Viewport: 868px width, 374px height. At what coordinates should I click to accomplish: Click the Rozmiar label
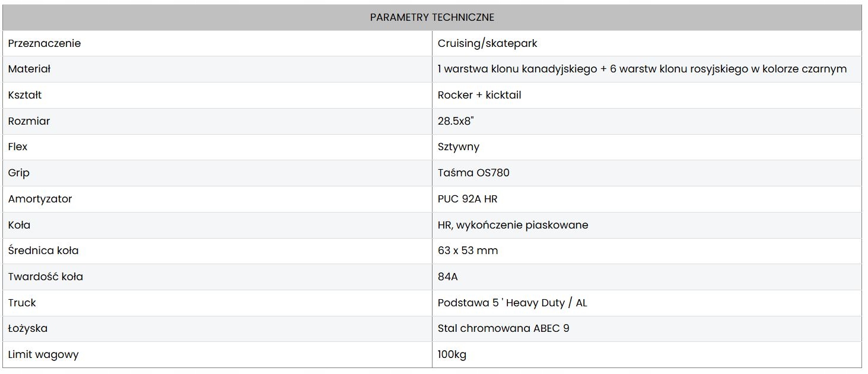(x=29, y=121)
